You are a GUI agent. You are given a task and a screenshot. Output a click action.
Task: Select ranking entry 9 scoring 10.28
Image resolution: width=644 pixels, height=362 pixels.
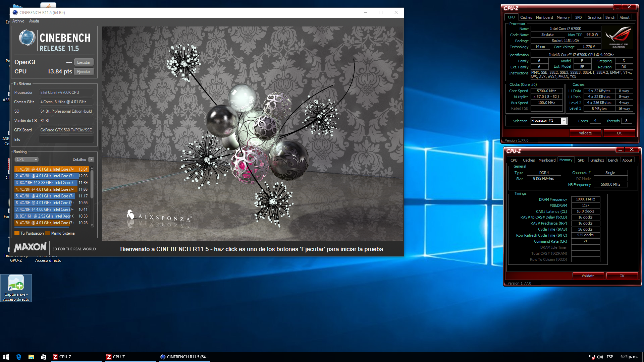click(x=52, y=223)
